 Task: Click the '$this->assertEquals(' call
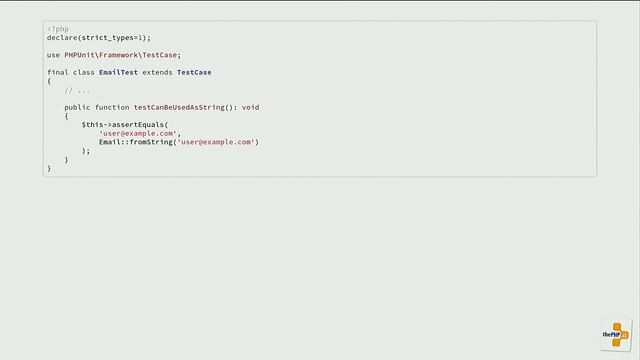coord(125,124)
